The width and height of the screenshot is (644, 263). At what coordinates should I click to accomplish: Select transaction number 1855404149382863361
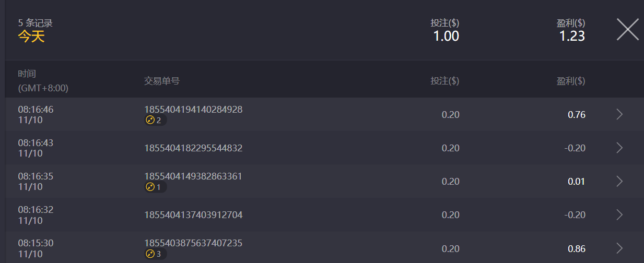pyautogui.click(x=193, y=176)
